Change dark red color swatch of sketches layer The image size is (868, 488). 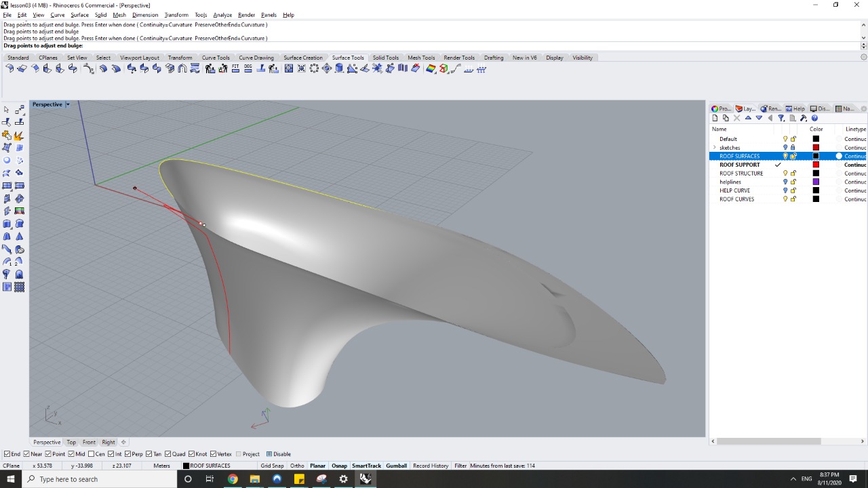coord(816,147)
